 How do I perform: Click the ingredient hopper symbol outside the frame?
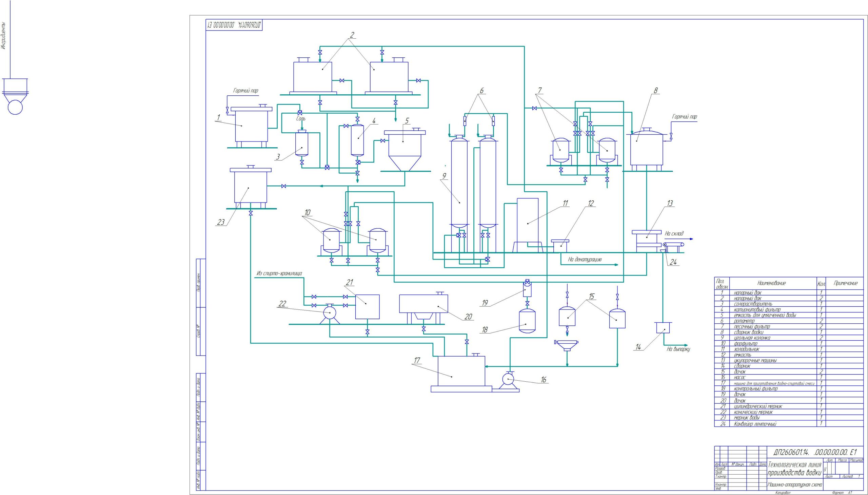(15, 97)
